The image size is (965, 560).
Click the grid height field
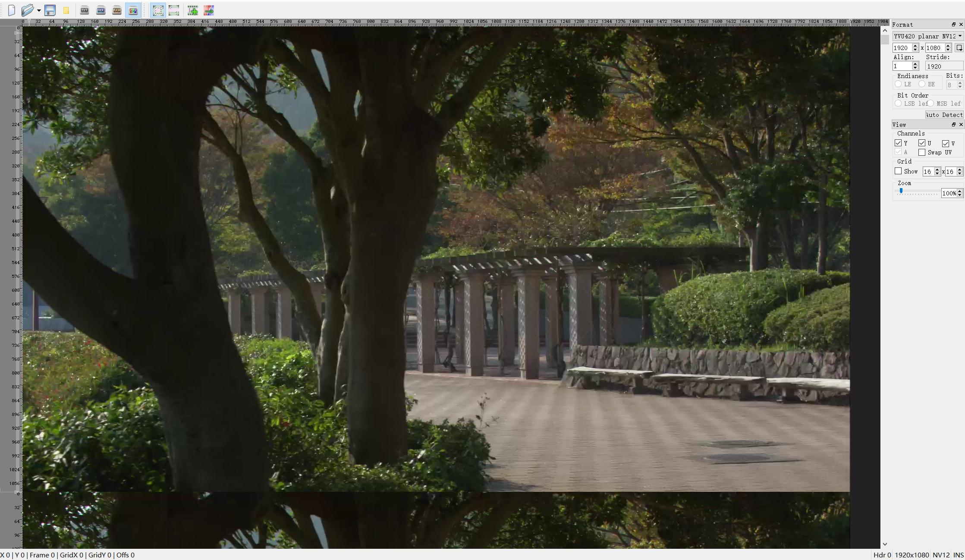click(x=951, y=172)
